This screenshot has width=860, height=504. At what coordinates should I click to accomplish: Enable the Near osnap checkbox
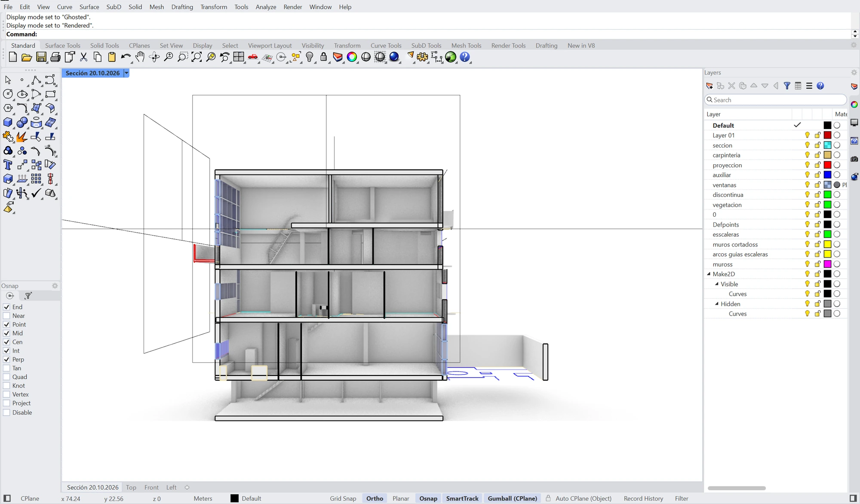[6, 316]
